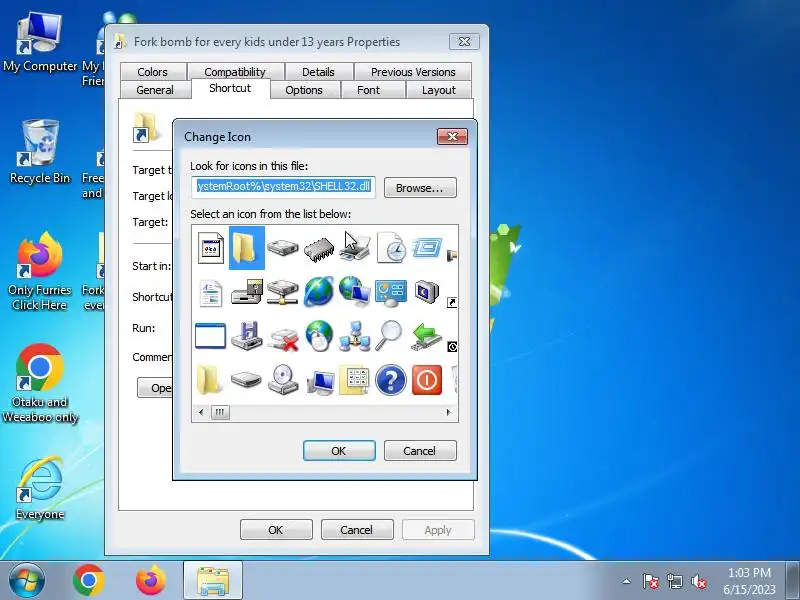Choose the rich text document icon

click(x=211, y=293)
